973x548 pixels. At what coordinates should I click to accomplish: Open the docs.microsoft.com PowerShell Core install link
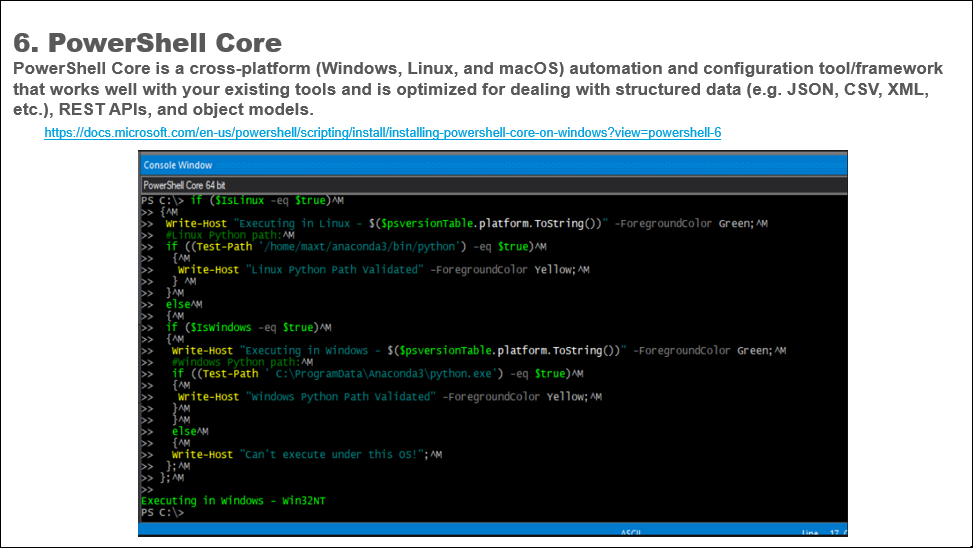pyautogui.click(x=382, y=132)
